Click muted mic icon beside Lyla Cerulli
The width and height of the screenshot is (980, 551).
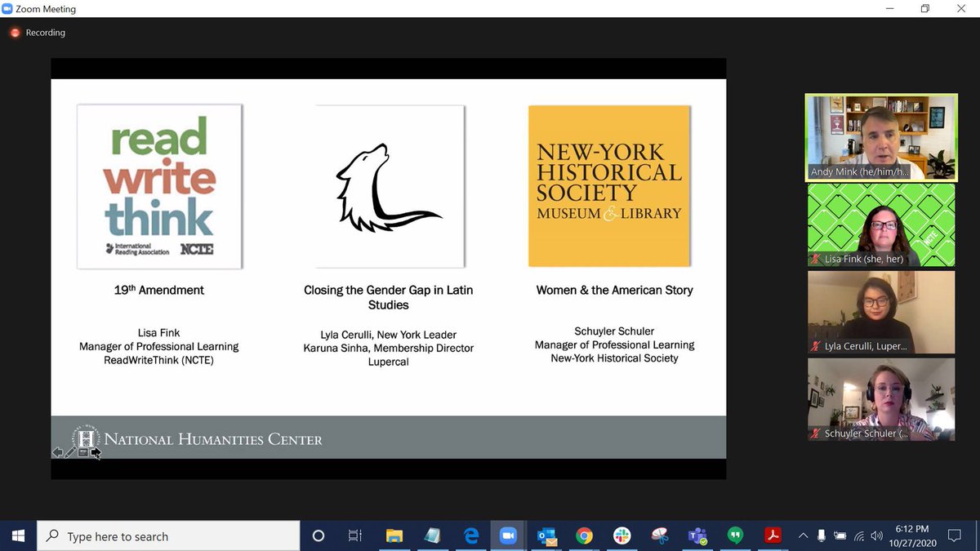pyautogui.click(x=815, y=346)
